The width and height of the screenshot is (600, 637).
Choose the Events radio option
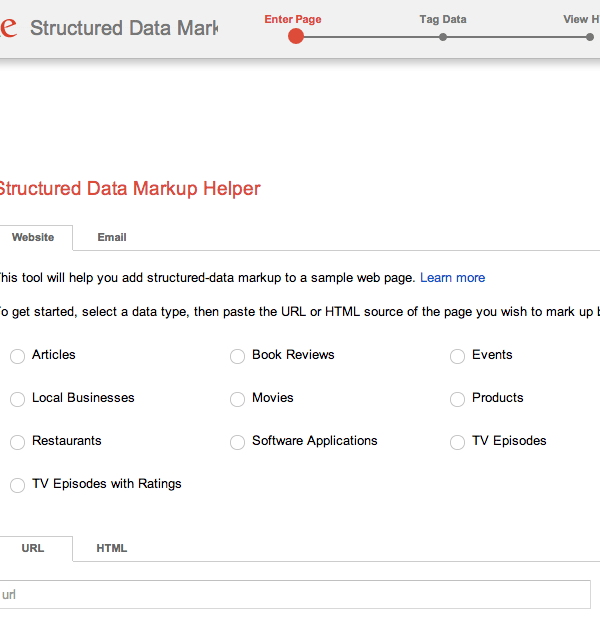pos(457,356)
